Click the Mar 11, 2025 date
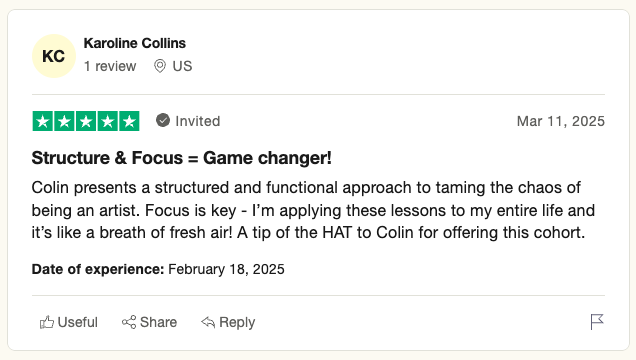The width and height of the screenshot is (636, 360). tap(561, 121)
